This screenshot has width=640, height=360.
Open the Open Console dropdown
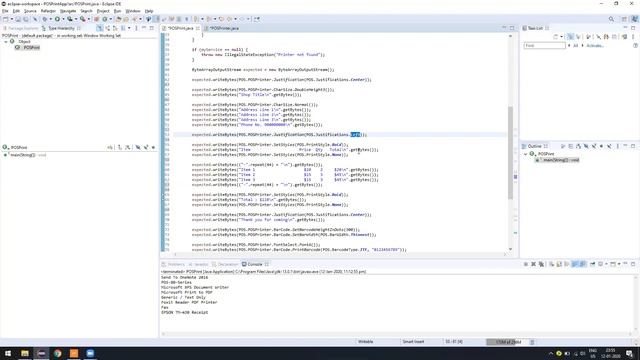click(x=619, y=264)
